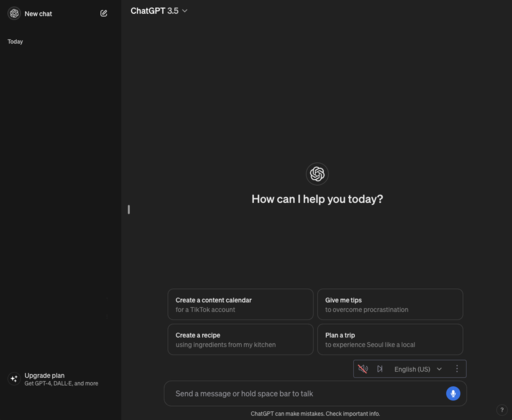The height and width of the screenshot is (420, 512).
Task: Click the sparkle icon next to Upgrade plan
Action: point(14,379)
